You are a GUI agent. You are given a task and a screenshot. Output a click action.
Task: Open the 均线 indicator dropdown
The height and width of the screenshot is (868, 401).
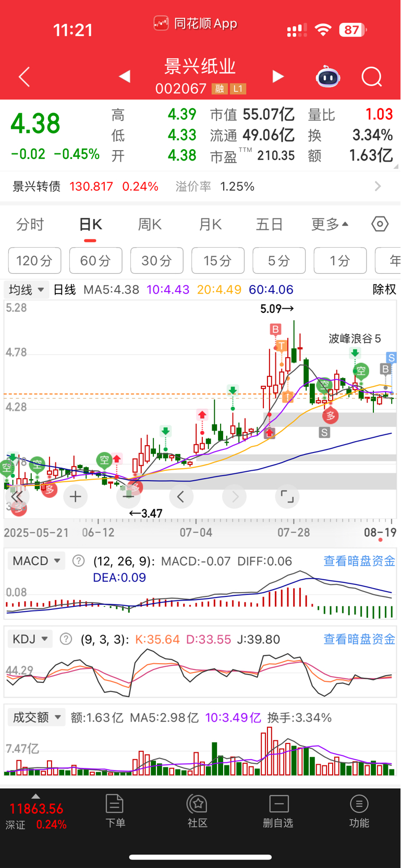tap(26, 289)
